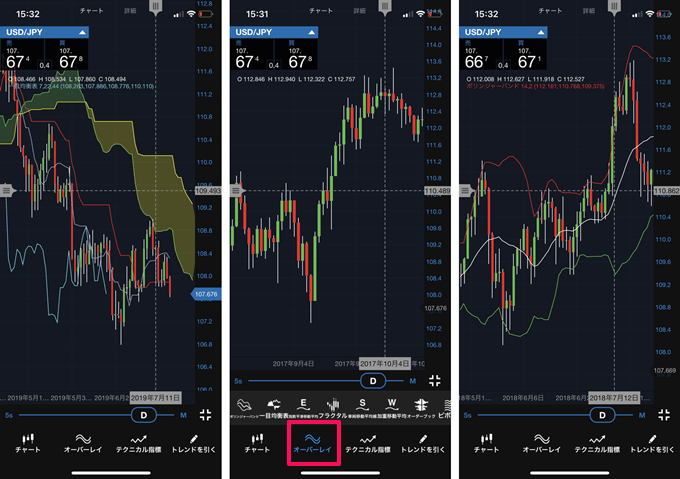
Task: Tap crosshair left-edge handle in middle screenshot
Action: (237, 190)
